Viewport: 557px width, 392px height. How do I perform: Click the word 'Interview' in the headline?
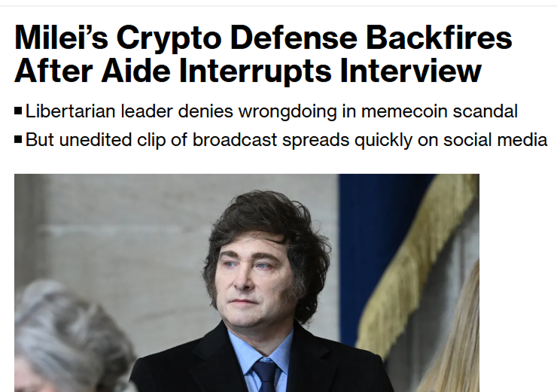pyautogui.click(x=410, y=71)
